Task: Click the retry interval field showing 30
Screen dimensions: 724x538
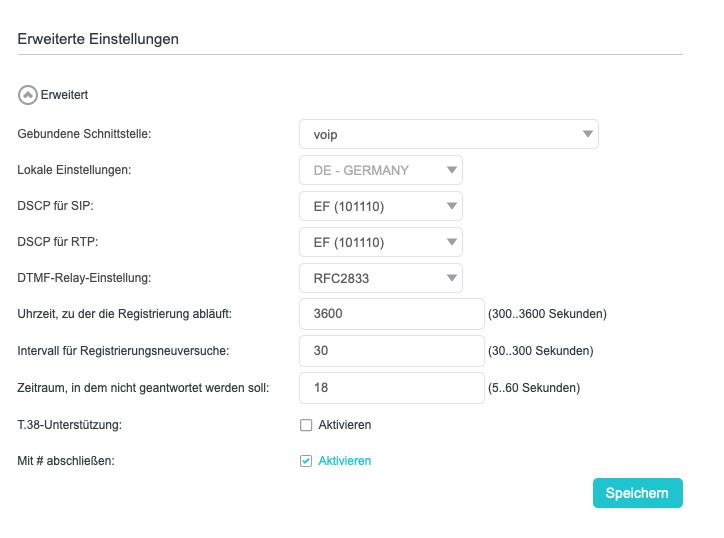Action: coord(391,351)
